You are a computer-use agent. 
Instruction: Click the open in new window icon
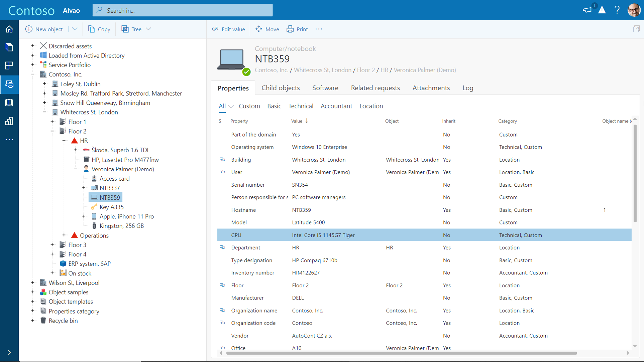pyautogui.click(x=636, y=29)
